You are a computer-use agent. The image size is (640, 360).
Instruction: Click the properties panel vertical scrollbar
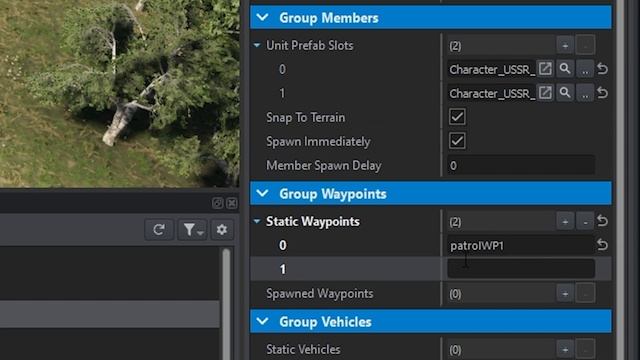[620, 180]
